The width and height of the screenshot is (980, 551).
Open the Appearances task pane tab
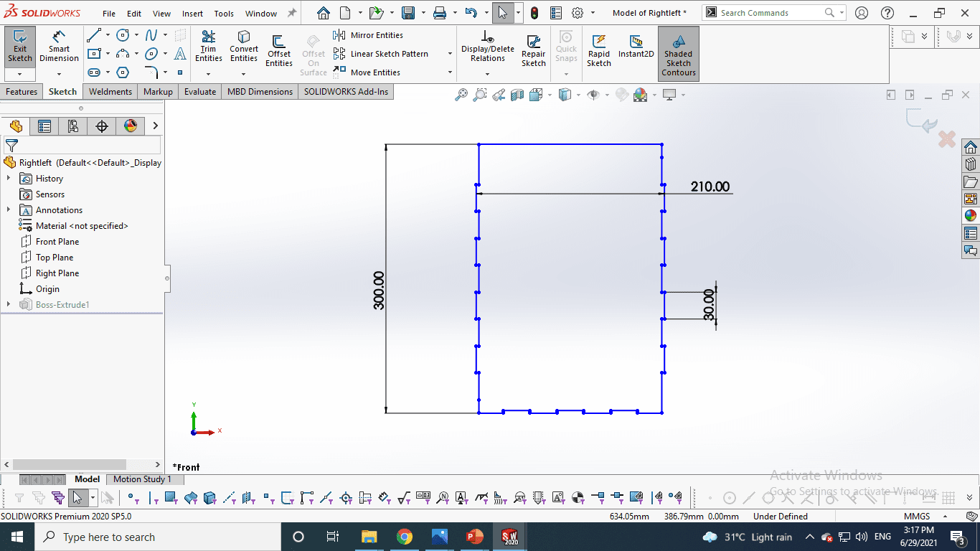pos(971,216)
